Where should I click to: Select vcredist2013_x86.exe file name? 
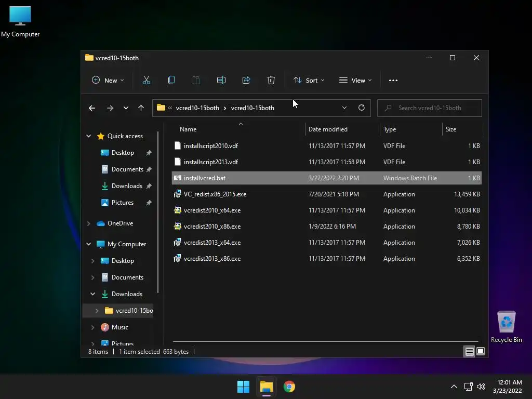click(x=212, y=259)
